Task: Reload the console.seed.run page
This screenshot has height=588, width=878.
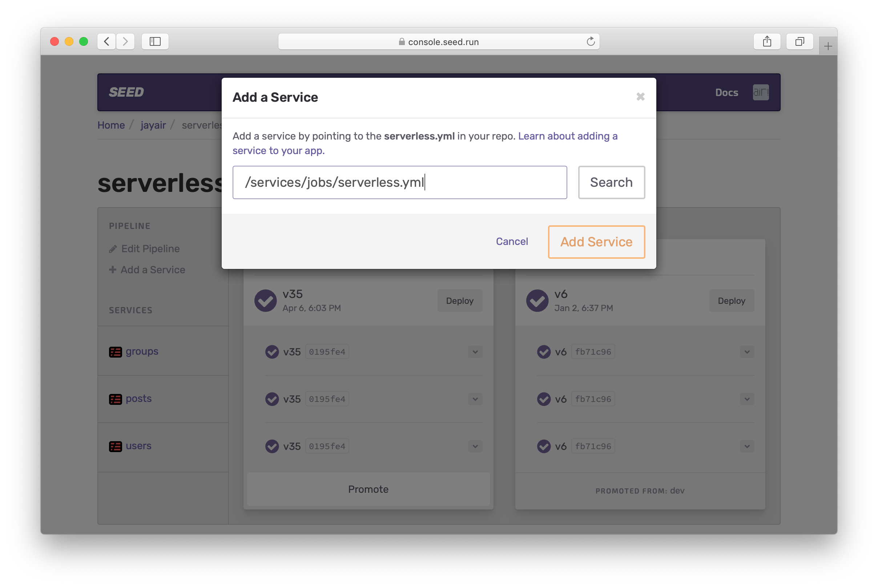Action: pyautogui.click(x=591, y=41)
